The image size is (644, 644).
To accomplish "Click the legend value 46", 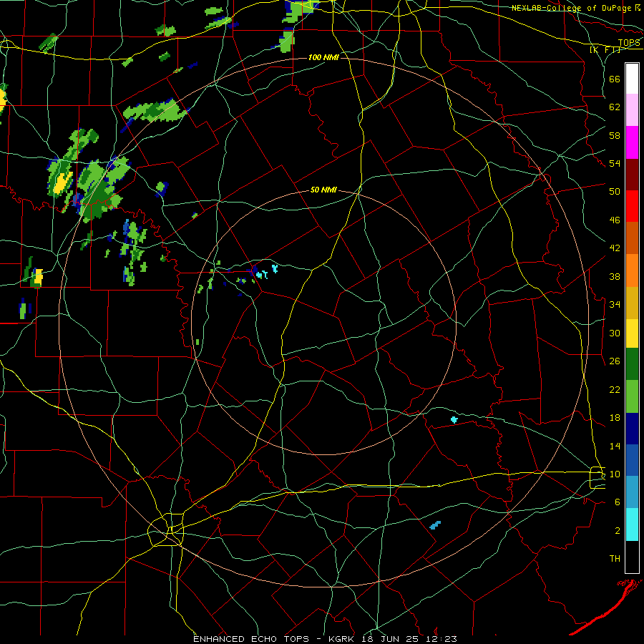I will pos(615,220).
